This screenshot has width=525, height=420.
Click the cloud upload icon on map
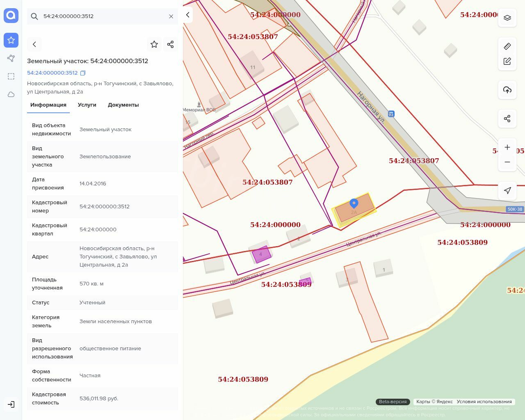click(507, 90)
